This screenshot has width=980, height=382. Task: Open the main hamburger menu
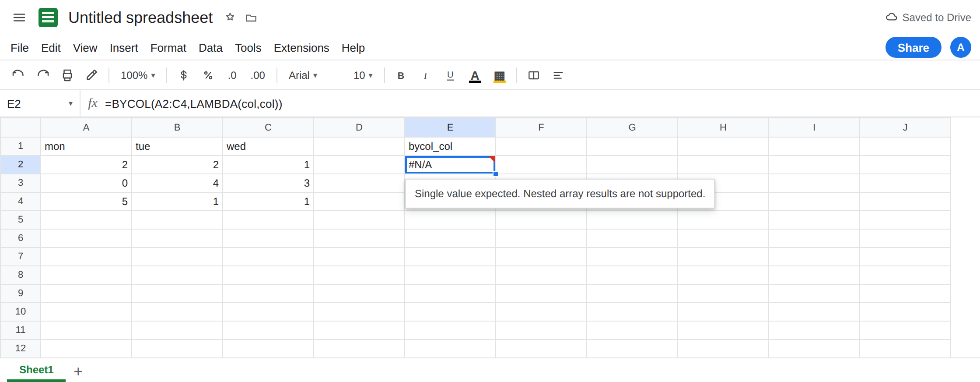click(19, 18)
